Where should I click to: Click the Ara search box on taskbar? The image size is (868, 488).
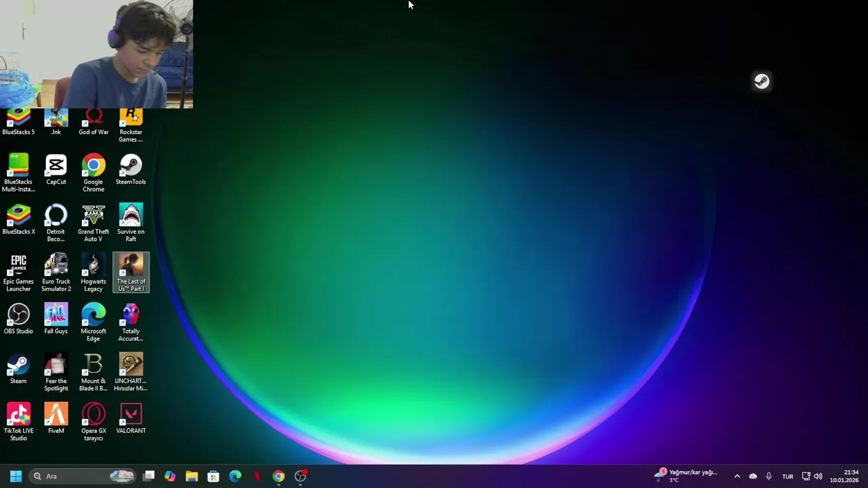(83, 476)
